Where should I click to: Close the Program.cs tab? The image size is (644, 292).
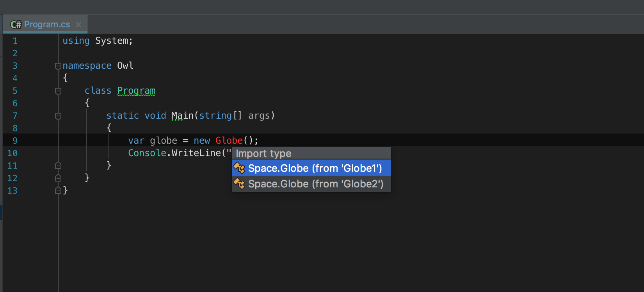(x=78, y=25)
